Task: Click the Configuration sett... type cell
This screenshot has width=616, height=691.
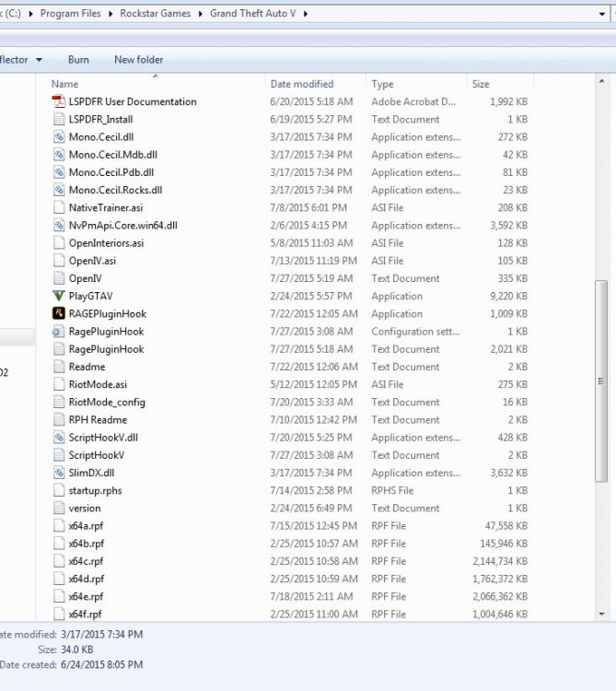Action: coord(415,332)
